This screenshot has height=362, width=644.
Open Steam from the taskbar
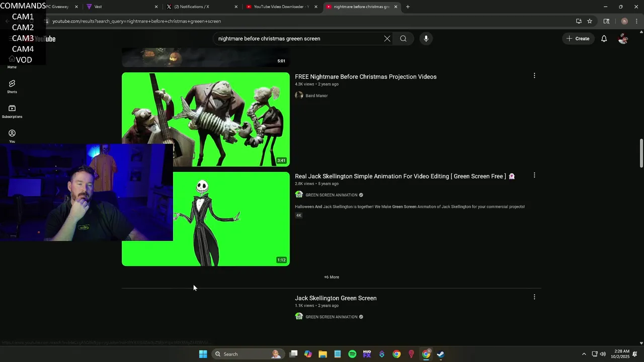pos(440,354)
